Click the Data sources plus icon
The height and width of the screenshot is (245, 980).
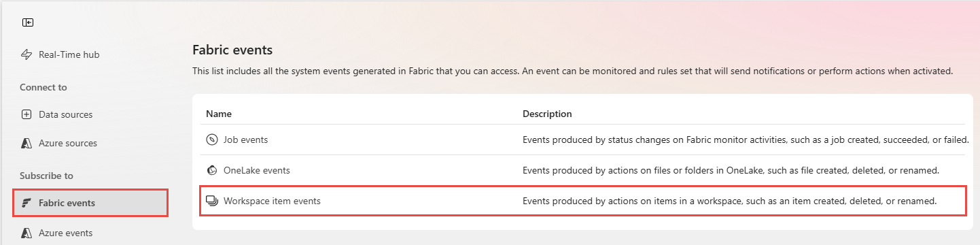click(27, 114)
